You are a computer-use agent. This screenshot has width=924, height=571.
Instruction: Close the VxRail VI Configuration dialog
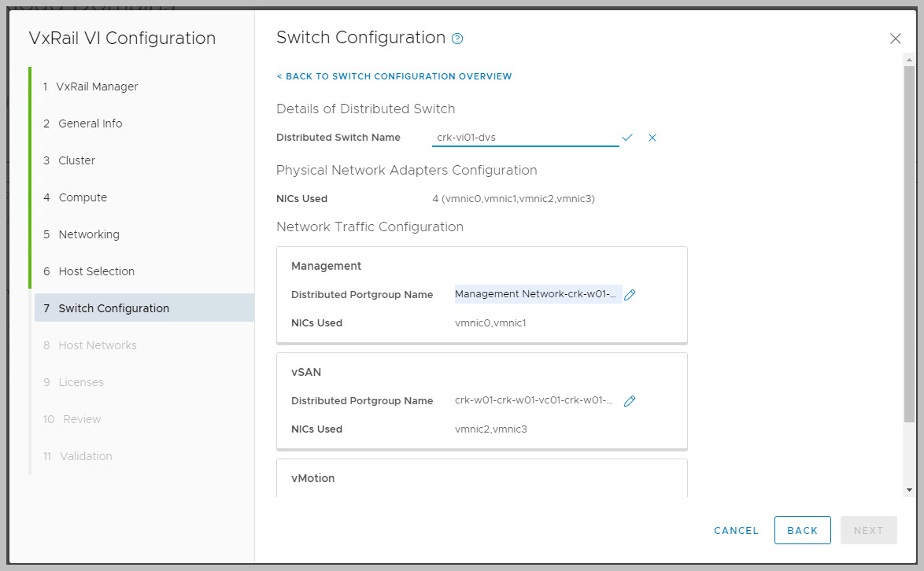(895, 39)
